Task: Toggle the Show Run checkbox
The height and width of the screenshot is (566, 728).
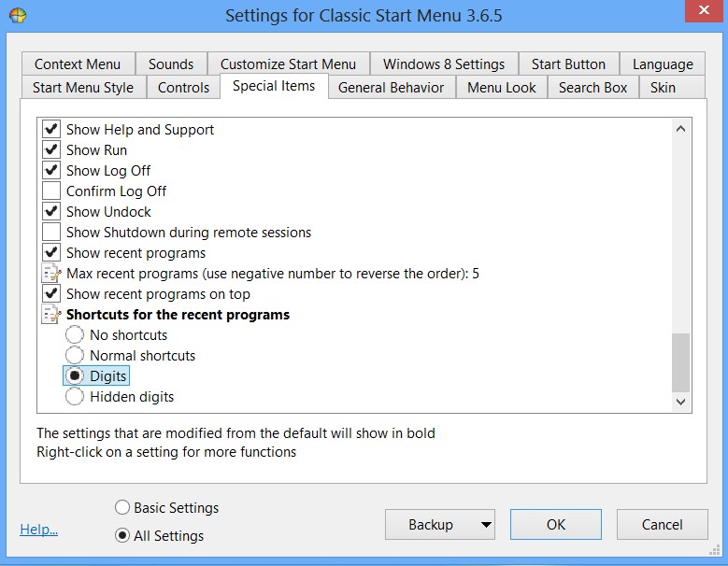Action: [x=51, y=149]
